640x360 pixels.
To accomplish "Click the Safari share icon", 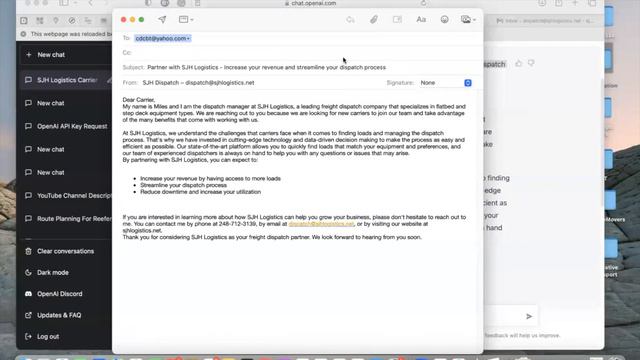I will click(558, 3).
